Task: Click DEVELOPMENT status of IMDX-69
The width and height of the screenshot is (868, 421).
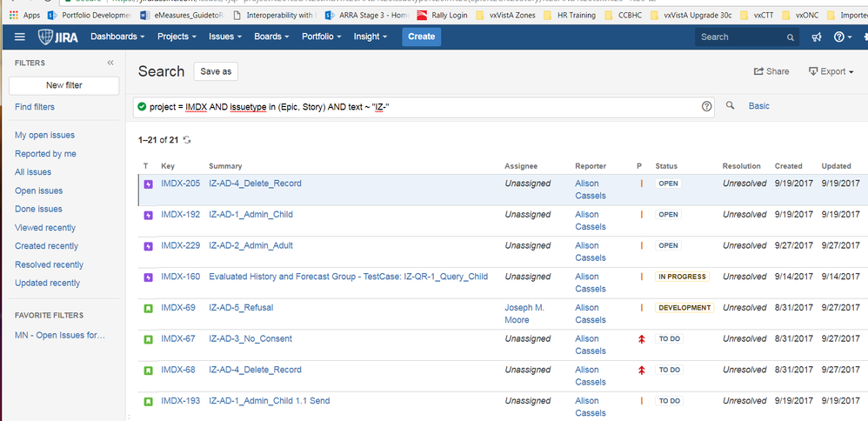Action: (x=684, y=307)
